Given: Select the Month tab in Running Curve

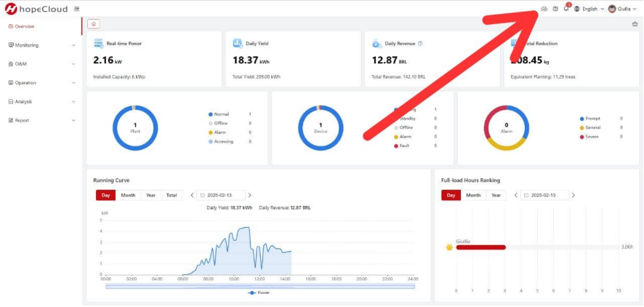Looking at the screenshot, I should 128,195.
